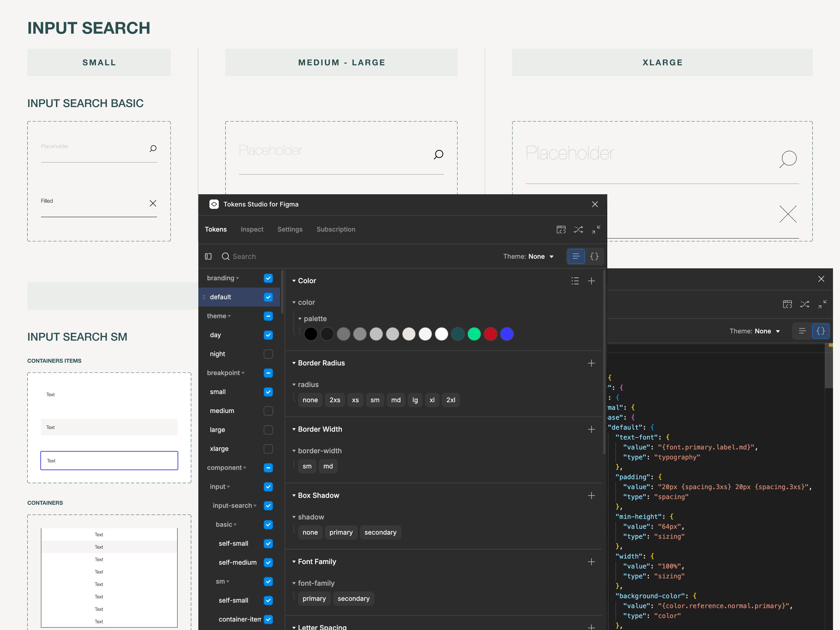The image size is (840, 630).
Task: Close the front Tokens Studio for Figma window
Action: pyautogui.click(x=595, y=204)
